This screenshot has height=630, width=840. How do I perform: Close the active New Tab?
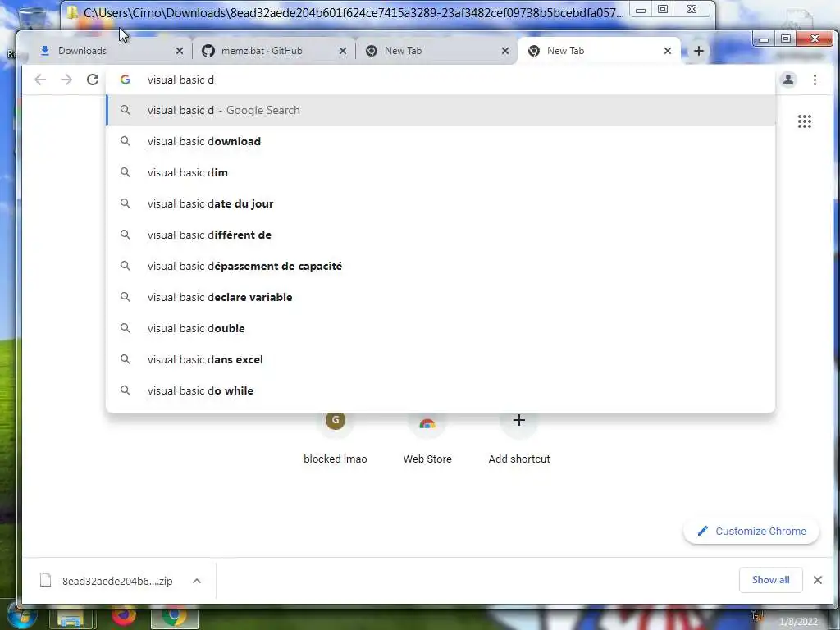coord(668,51)
